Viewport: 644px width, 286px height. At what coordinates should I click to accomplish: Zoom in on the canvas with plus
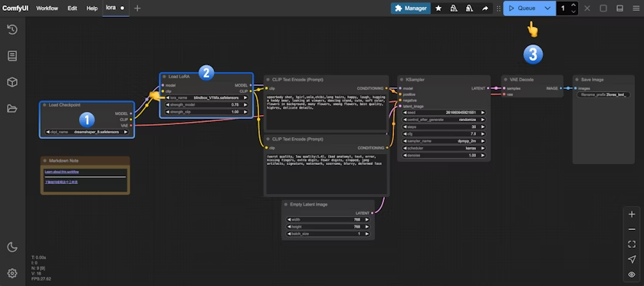632,214
